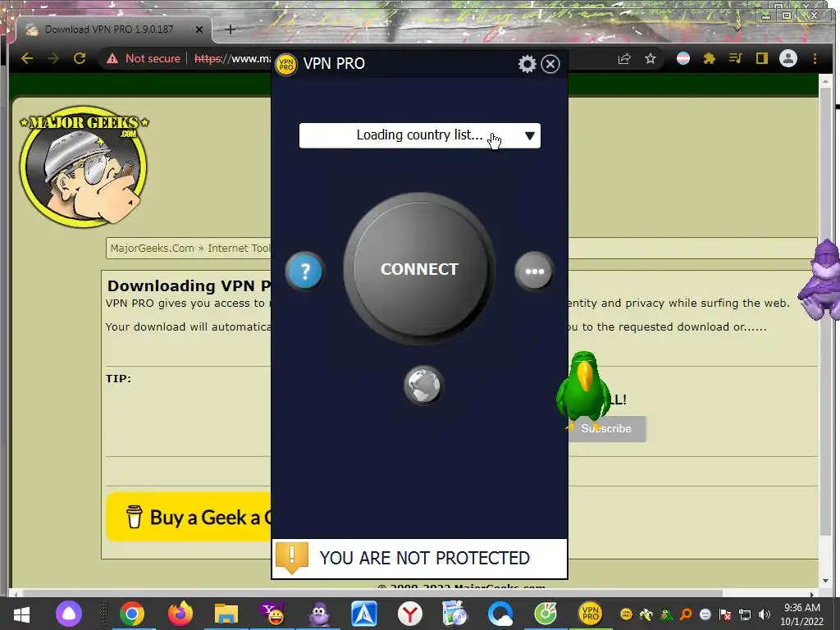Open the purple Alice assistant taskbar icon
840x630 pixels.
pos(69,614)
